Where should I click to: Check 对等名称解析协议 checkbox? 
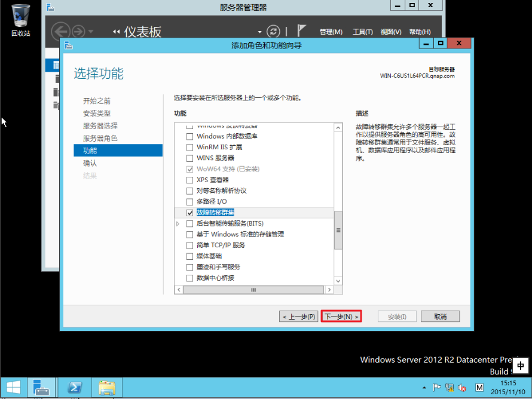click(189, 191)
